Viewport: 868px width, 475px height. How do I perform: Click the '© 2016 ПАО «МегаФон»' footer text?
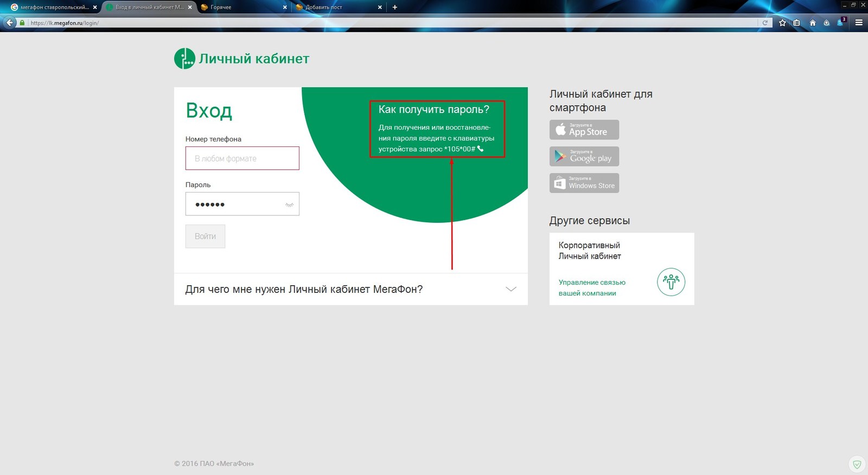[214, 464]
